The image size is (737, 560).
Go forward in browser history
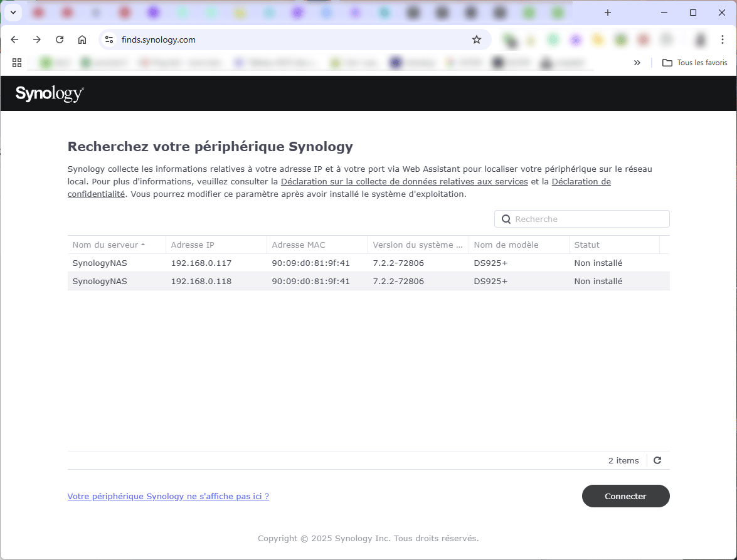(x=37, y=40)
